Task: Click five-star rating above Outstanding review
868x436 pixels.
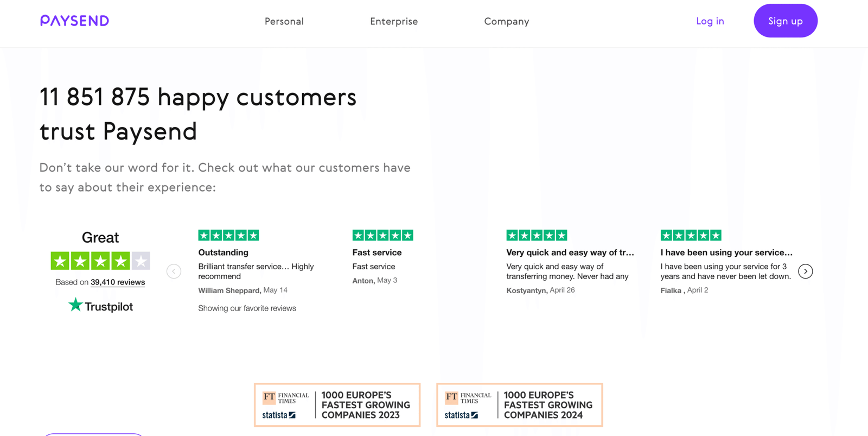Action: [x=228, y=235]
